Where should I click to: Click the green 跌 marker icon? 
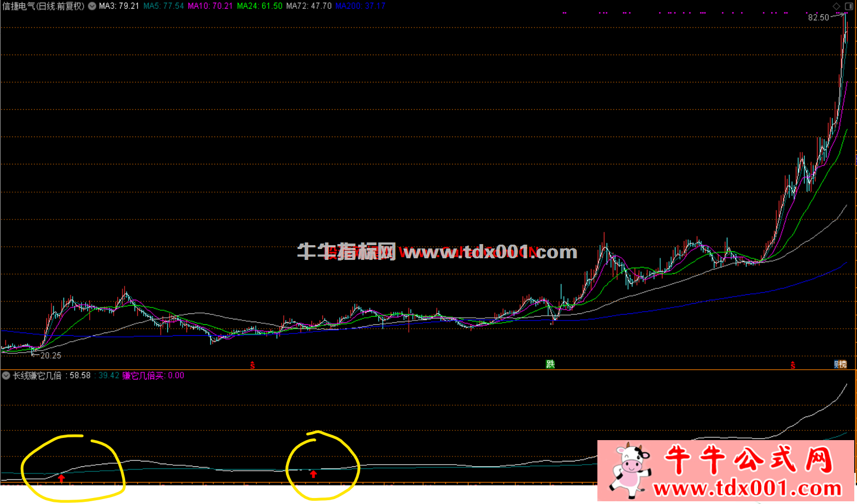point(550,364)
